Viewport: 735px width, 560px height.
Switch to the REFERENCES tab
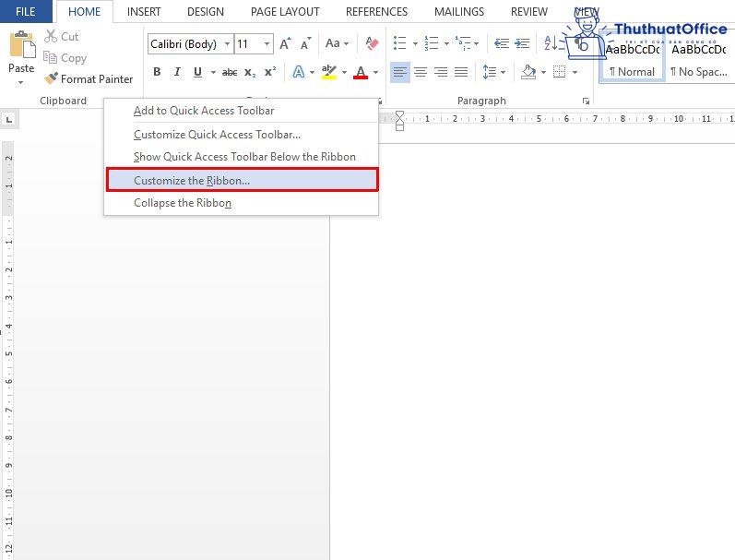tap(377, 12)
